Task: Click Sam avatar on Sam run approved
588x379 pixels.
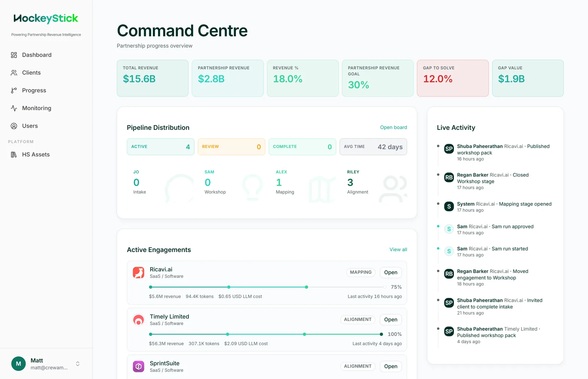Action: tap(449, 229)
